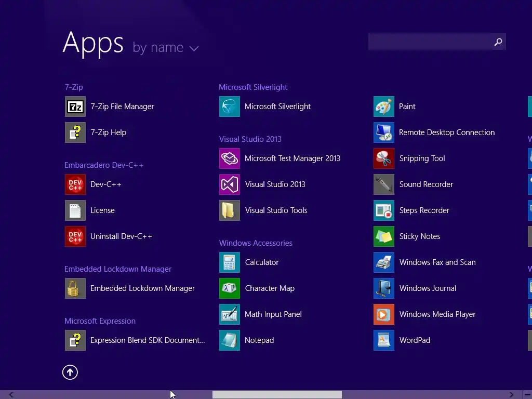Click the '7-Zip File Manager' label
Viewport: 532px width, 399px height.
pos(122,107)
